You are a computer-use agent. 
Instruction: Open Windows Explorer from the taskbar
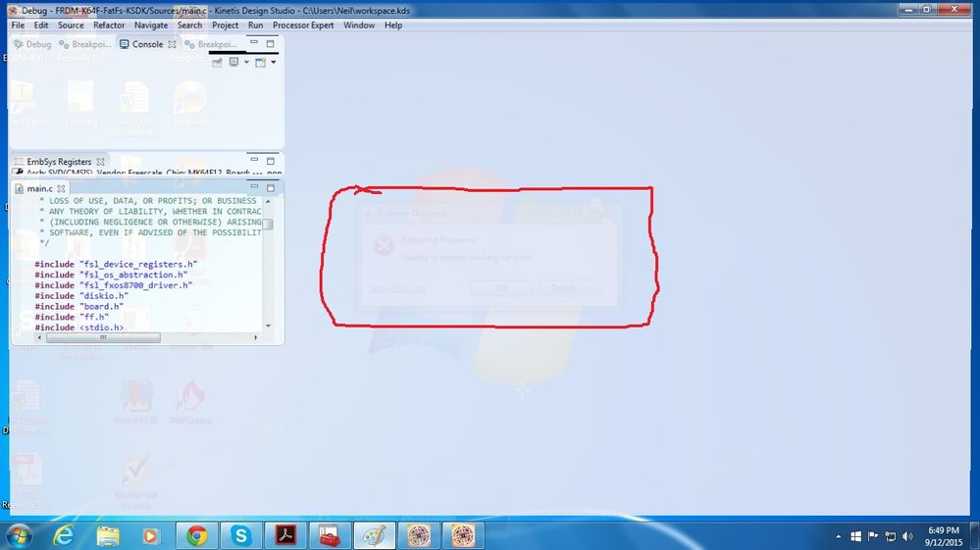click(x=108, y=535)
